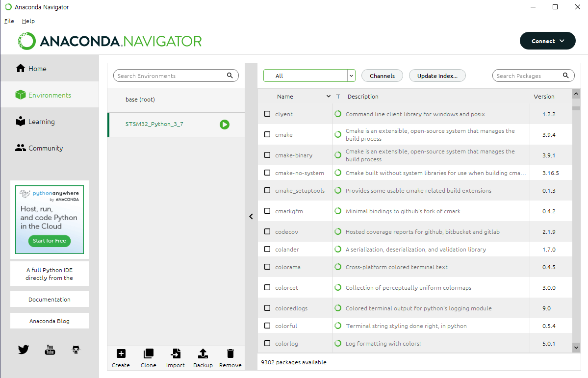Click the package type icon for clyent
The image size is (588, 378).
pyautogui.click(x=338, y=114)
